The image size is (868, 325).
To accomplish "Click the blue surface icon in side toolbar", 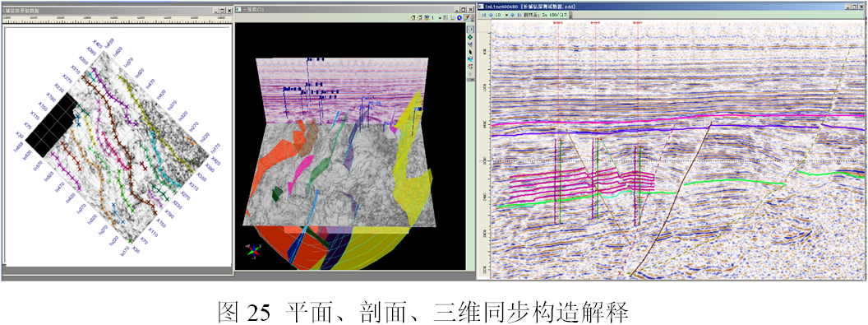I will click(x=470, y=59).
